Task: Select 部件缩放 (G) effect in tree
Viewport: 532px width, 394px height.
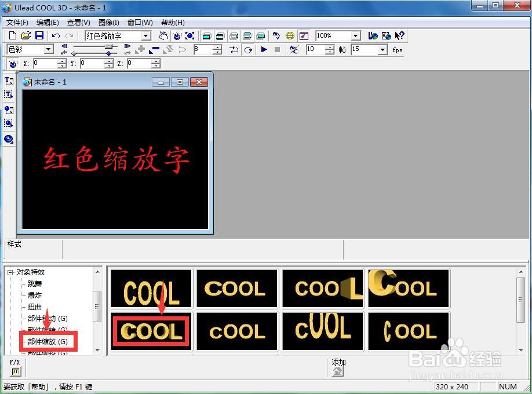Action: tap(48, 341)
